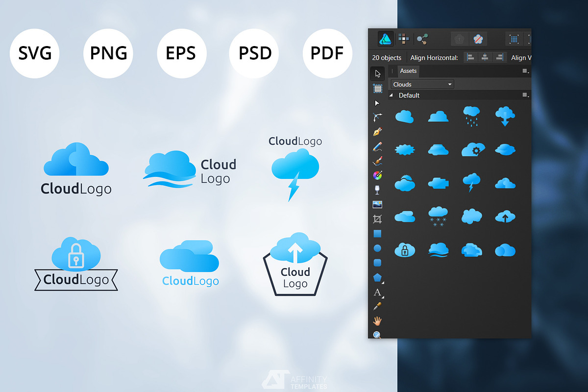Select the flat-bottom cloud asset in first row
Viewport: 588px width, 392px height.
(x=438, y=117)
